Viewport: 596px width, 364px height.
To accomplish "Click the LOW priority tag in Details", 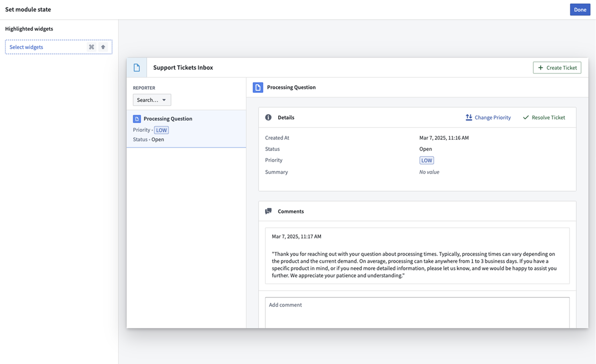I will 427,160.
